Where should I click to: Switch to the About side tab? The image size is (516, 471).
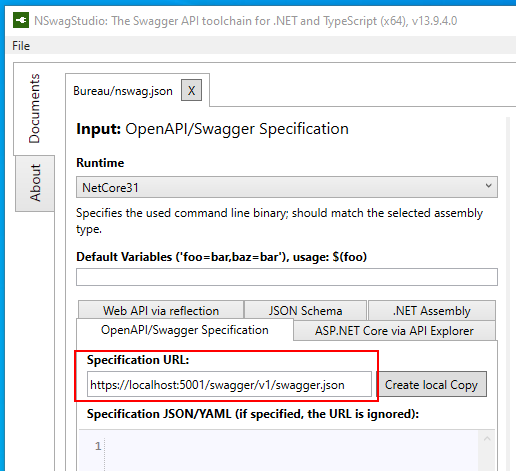coord(35,183)
